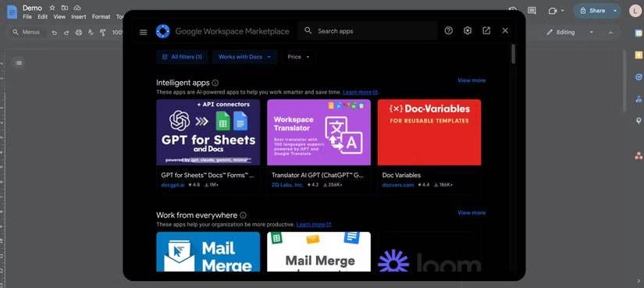
Task: Open the GPT for Sheets and Docs thumbnail
Action: click(208, 132)
